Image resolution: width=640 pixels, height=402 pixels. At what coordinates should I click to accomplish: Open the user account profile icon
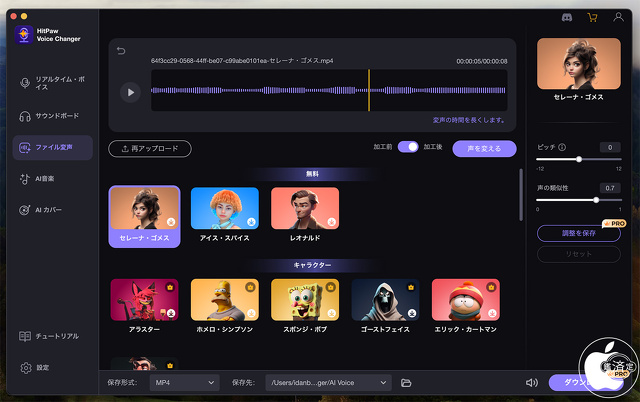tap(616, 16)
